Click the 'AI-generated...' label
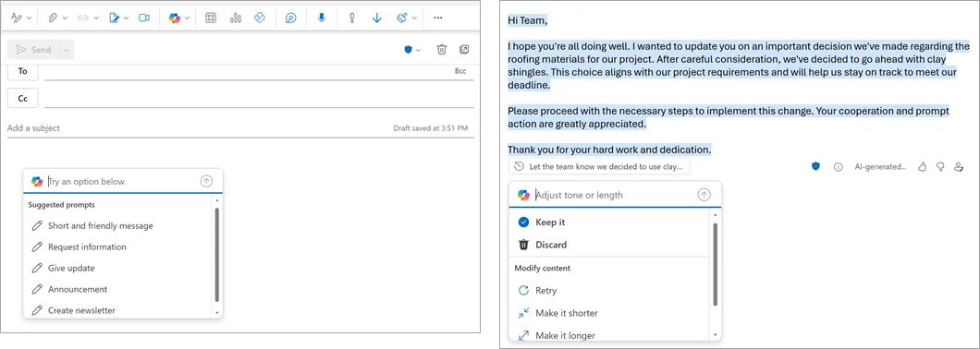 coord(881,167)
